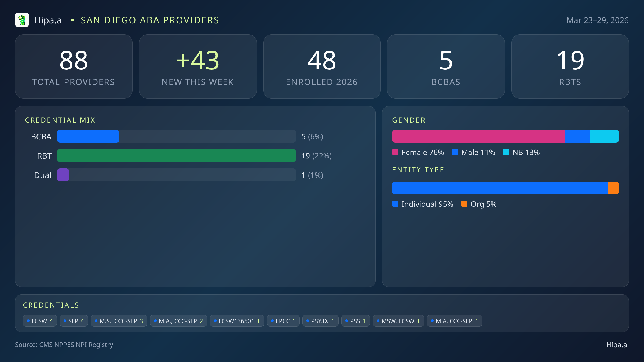The image size is (644, 362).
Task: Click the bullet dot on LPCC credential chip
Action: [272, 320]
